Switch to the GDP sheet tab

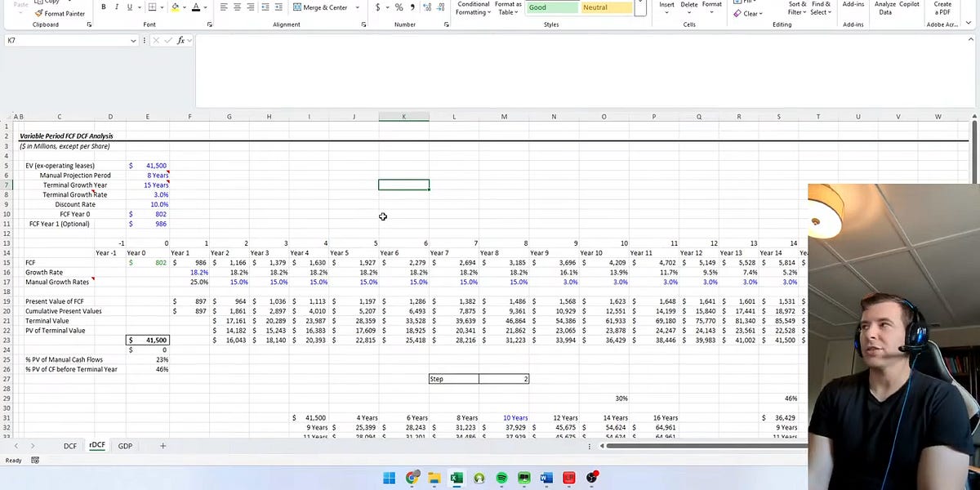pyautogui.click(x=125, y=446)
